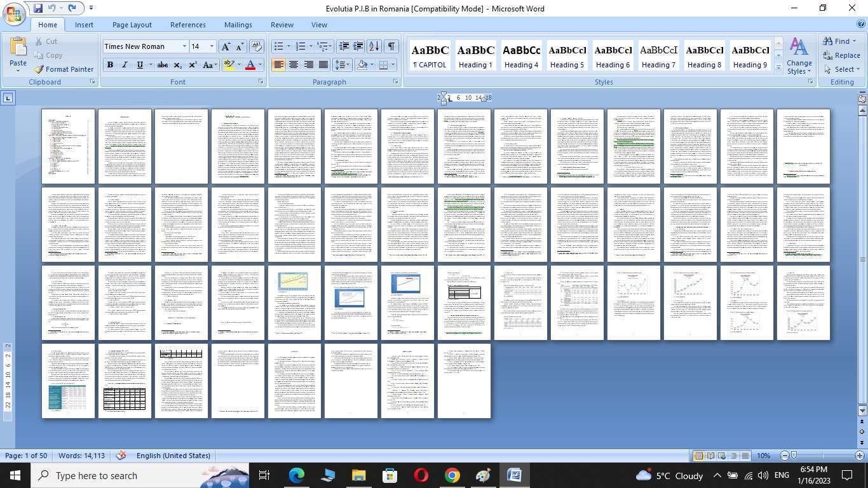Image resolution: width=868 pixels, height=488 pixels.
Task: Toggle Show/Hide paragraph marks
Action: point(391,46)
